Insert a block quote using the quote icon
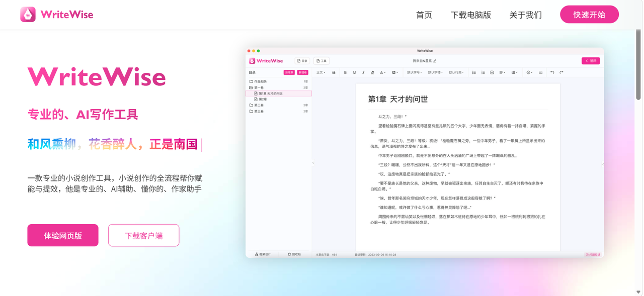The image size is (644, 296). click(x=334, y=73)
